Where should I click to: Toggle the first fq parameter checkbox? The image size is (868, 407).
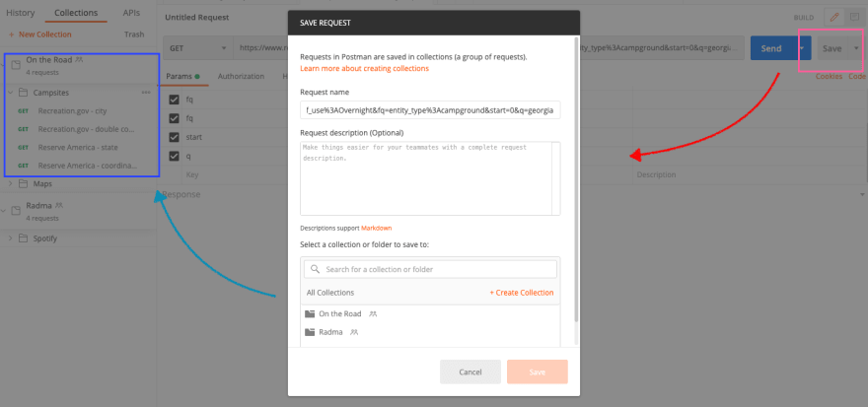coord(174,100)
